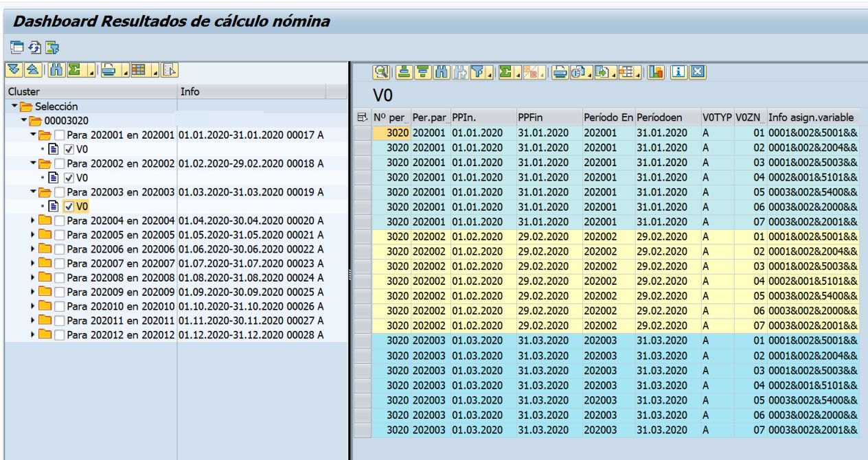Tick the checkbox for Para 202004 en 202004
The image size is (868, 460).
click(60, 222)
